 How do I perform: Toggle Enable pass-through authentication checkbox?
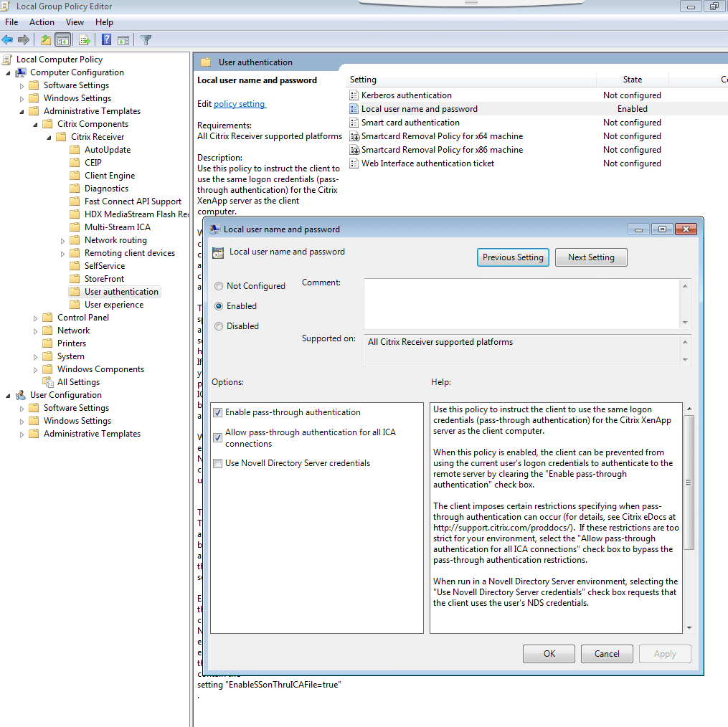[217, 413]
